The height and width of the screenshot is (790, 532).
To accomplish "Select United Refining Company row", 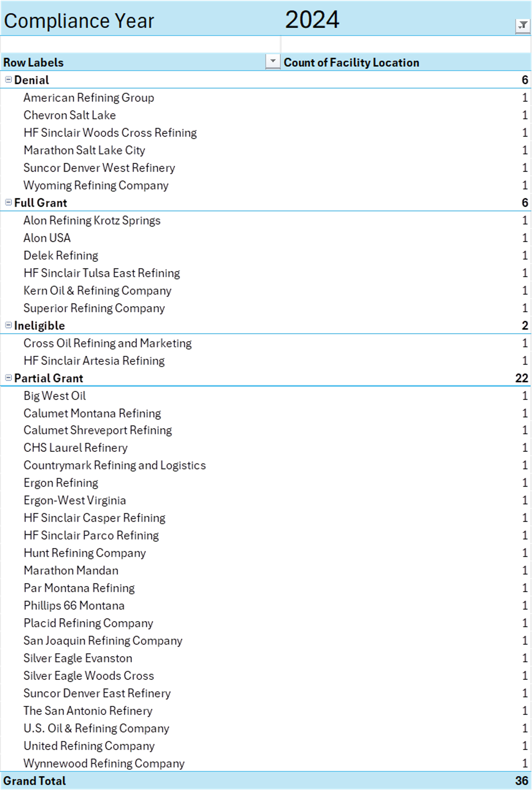I will tap(266, 746).
